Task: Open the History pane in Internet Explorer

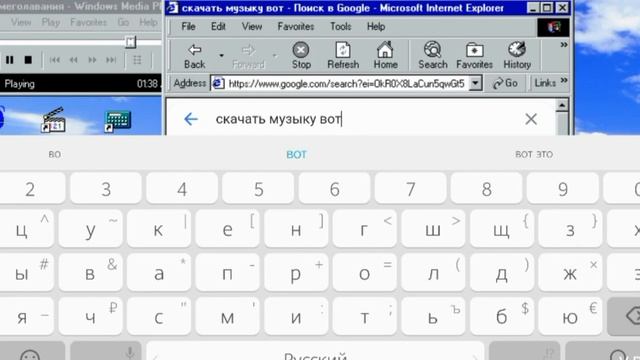Action: [x=517, y=56]
